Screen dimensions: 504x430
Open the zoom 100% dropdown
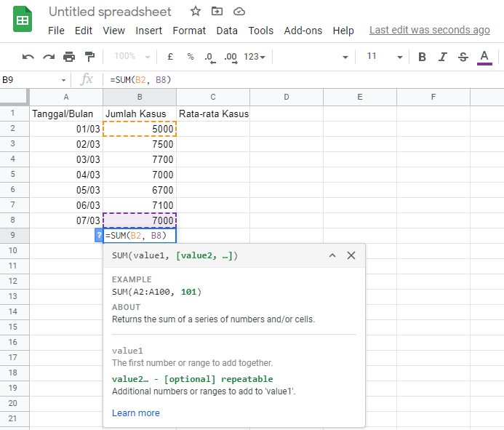click(132, 57)
